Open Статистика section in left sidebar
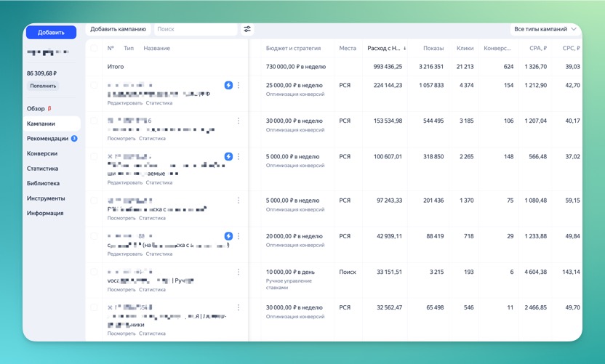 point(42,169)
